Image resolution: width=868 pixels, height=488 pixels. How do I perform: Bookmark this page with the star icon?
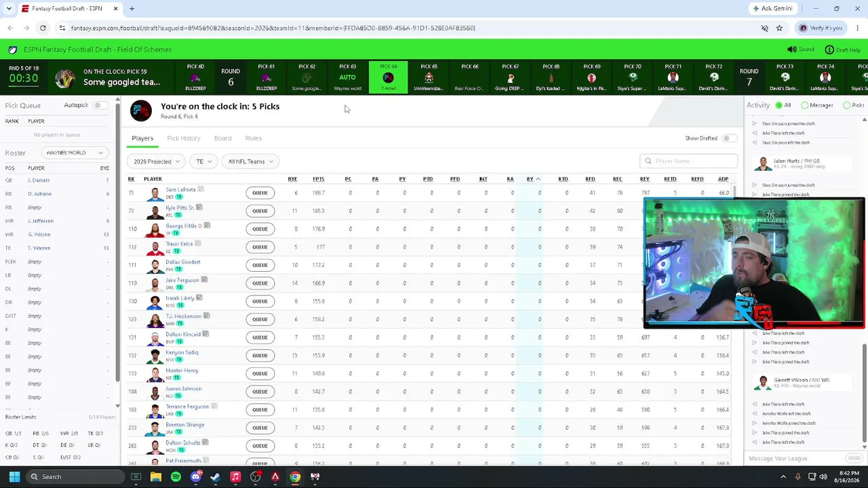[x=779, y=28]
